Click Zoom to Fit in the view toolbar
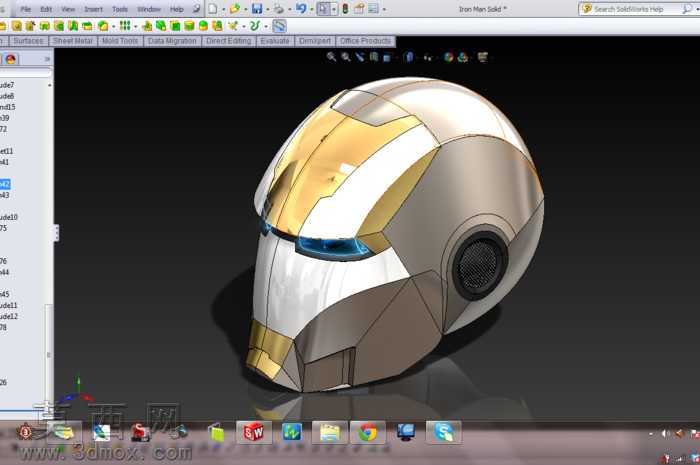Viewport: 700px width, 465px height. (331, 57)
